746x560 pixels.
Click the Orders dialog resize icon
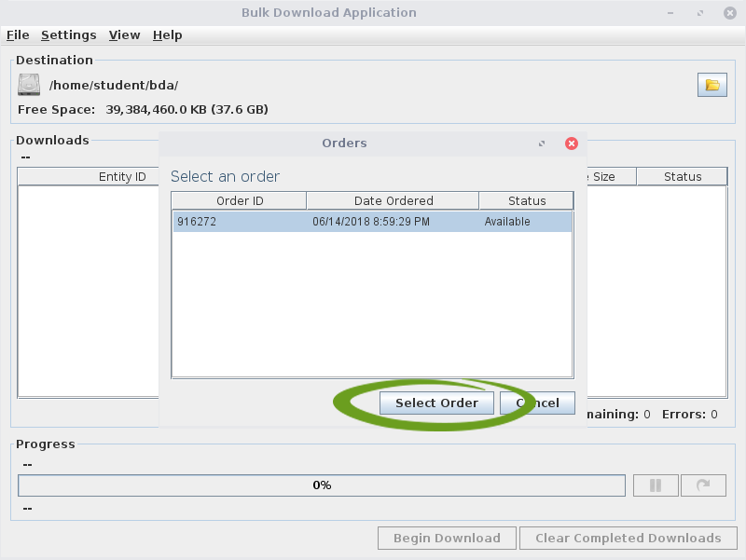[x=542, y=143]
